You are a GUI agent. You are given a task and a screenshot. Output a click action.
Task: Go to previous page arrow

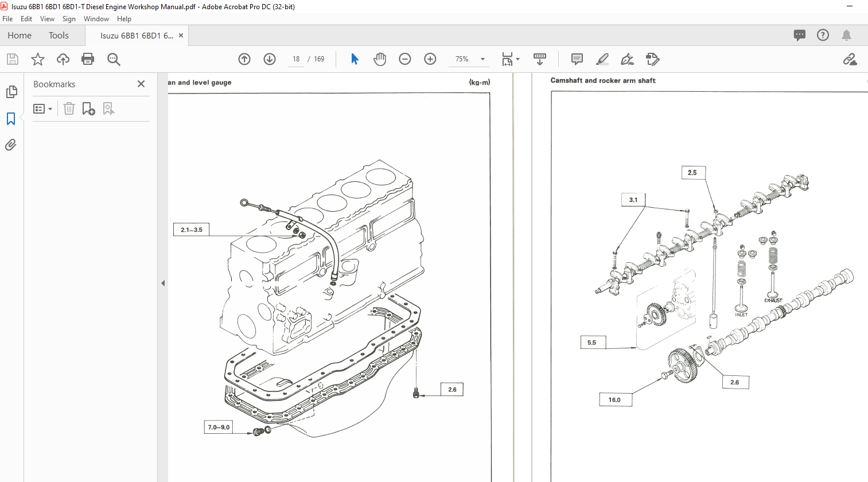click(x=244, y=59)
